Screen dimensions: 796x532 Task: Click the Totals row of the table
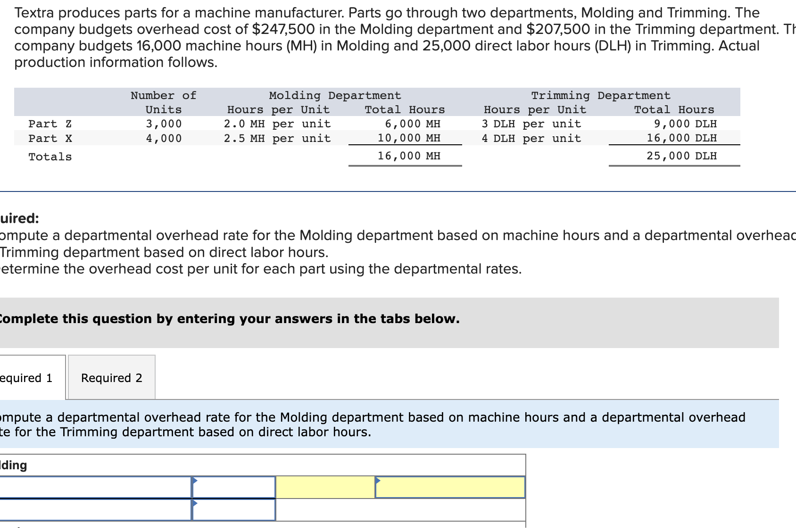point(189,156)
